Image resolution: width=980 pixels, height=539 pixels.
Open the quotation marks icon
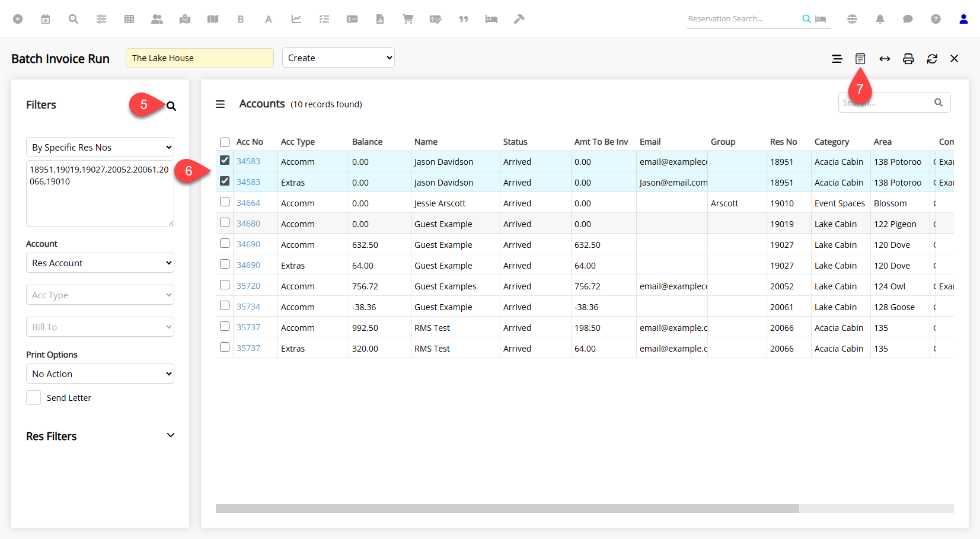(x=464, y=19)
